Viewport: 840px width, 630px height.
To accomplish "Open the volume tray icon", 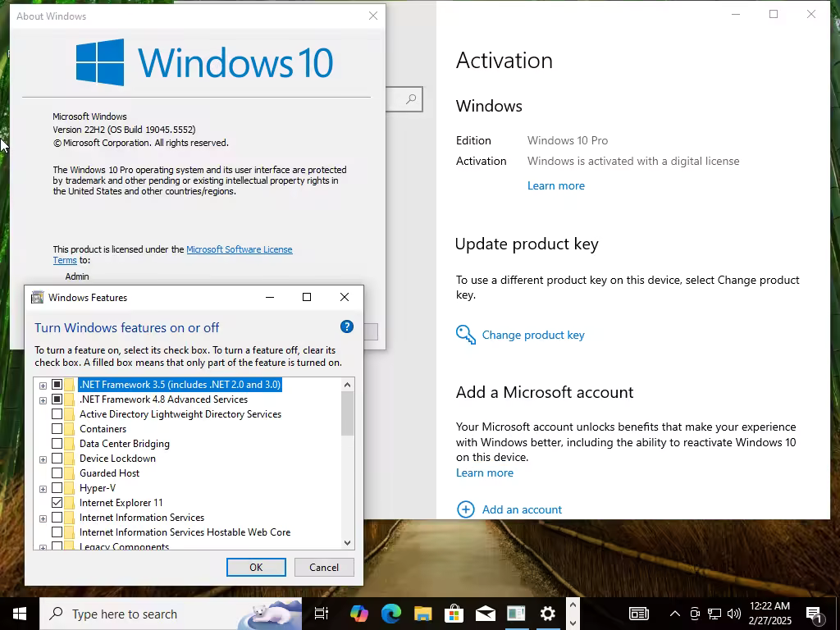I will (x=734, y=614).
